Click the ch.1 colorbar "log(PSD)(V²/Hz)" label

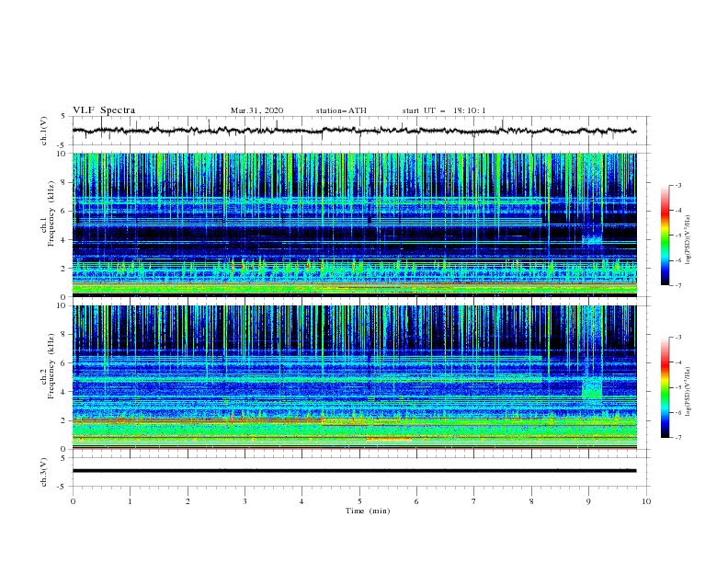click(x=688, y=240)
